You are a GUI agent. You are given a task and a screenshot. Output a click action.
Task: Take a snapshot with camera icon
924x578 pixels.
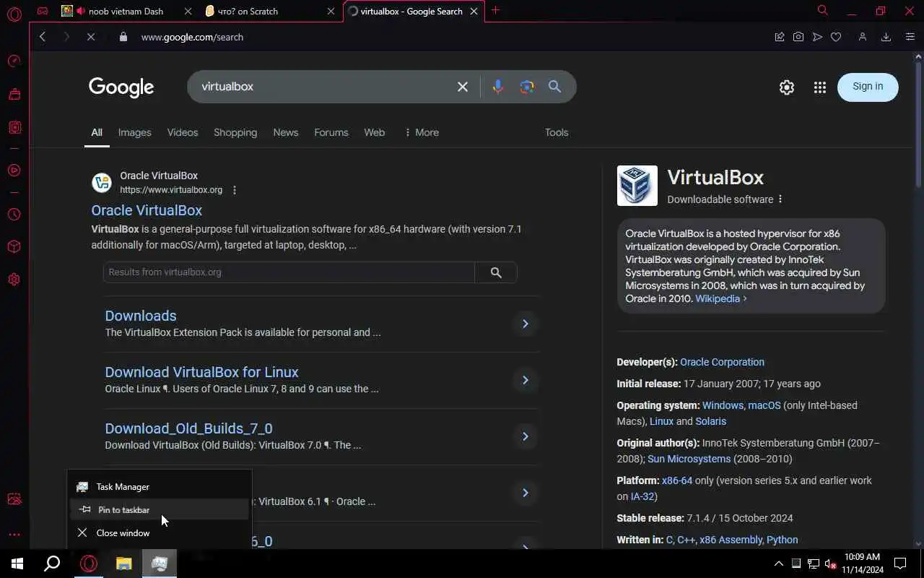pos(798,37)
